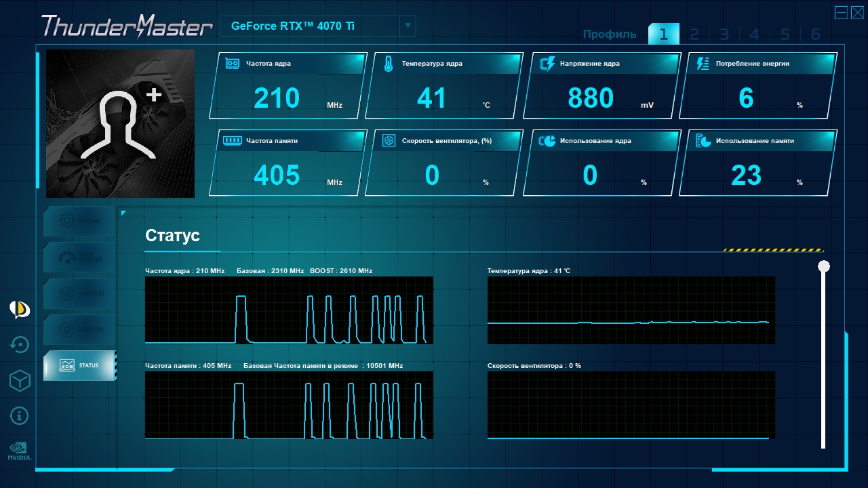Open the GPU selection combo box

317,26
